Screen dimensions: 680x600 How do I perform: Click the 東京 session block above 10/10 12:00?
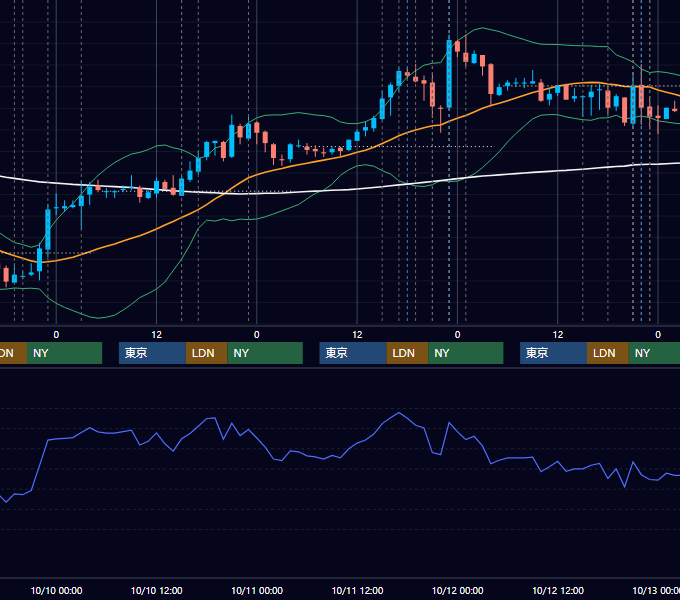[152, 353]
